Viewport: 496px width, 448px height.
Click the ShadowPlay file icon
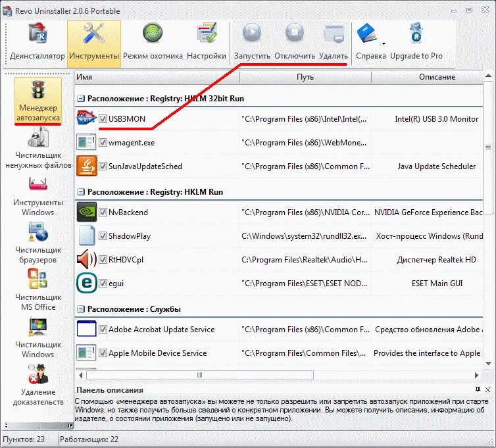point(86,236)
